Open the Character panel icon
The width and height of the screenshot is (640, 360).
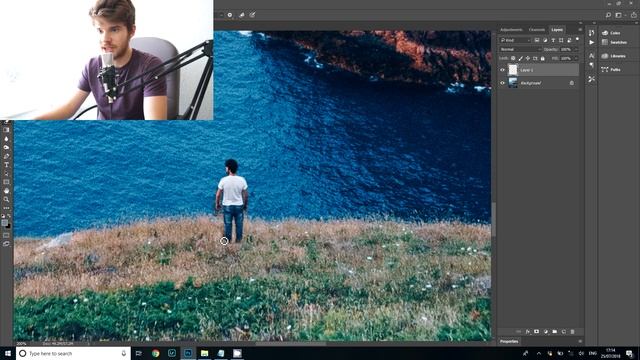click(592, 56)
